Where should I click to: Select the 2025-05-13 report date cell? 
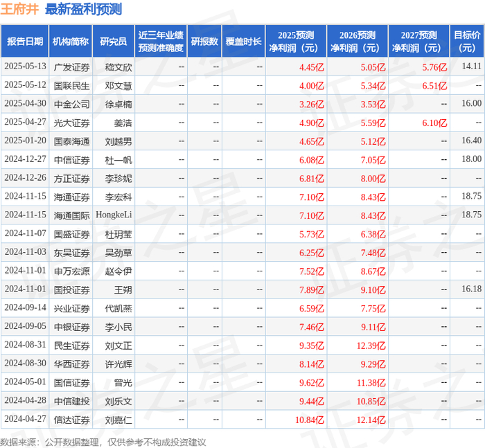(x=25, y=66)
